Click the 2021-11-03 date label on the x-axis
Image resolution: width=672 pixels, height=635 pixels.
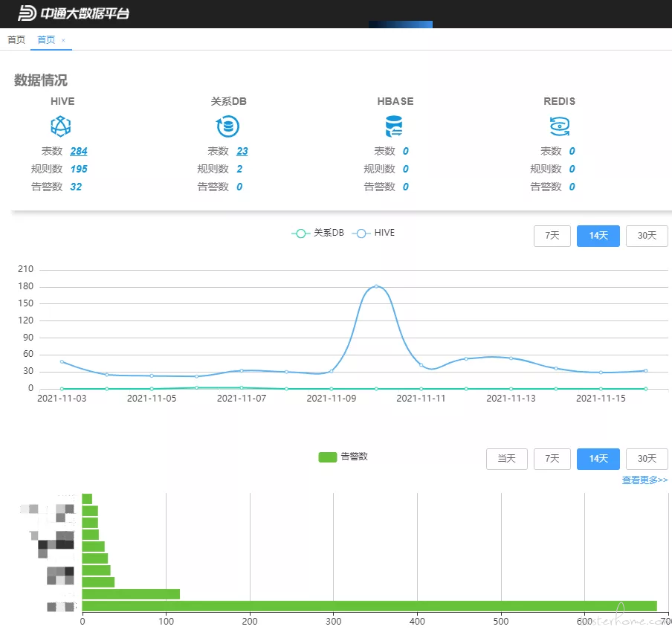pos(62,399)
